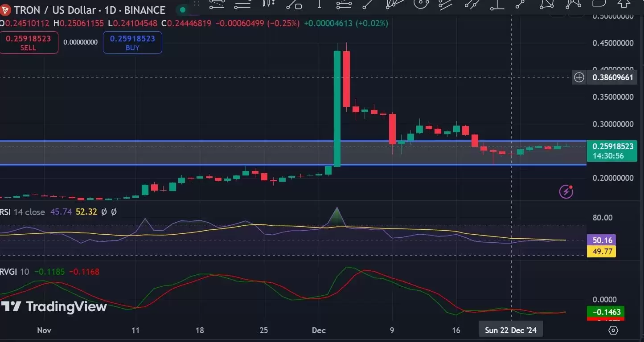This screenshot has height=342, width=644.
Task: Select the Parallel Channel drawing tool
Action: pyautogui.click(x=445, y=5)
